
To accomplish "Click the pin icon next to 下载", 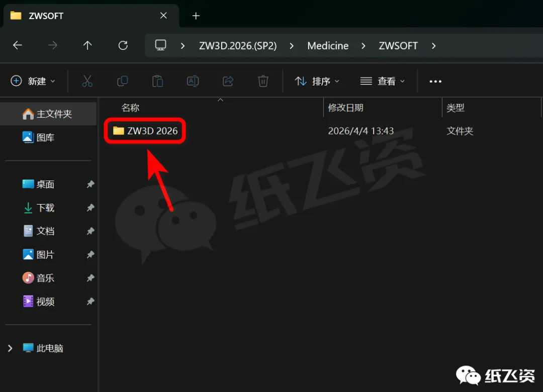I will click(x=90, y=208).
